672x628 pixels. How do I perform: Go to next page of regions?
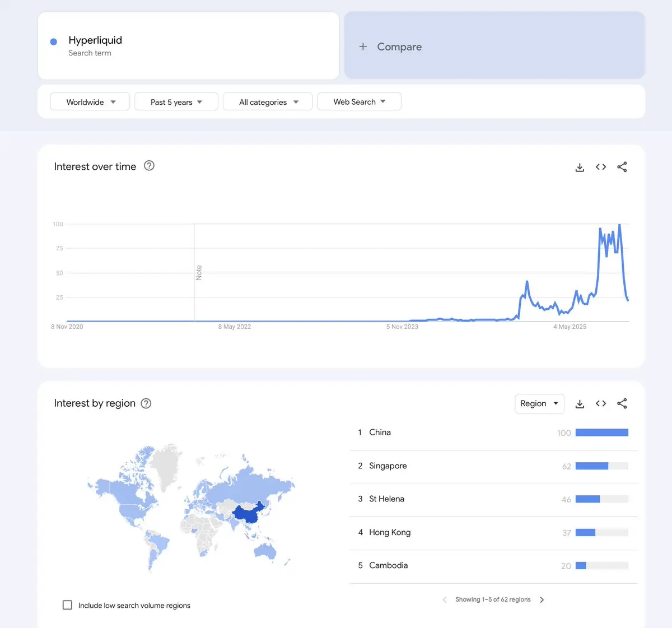pos(542,599)
